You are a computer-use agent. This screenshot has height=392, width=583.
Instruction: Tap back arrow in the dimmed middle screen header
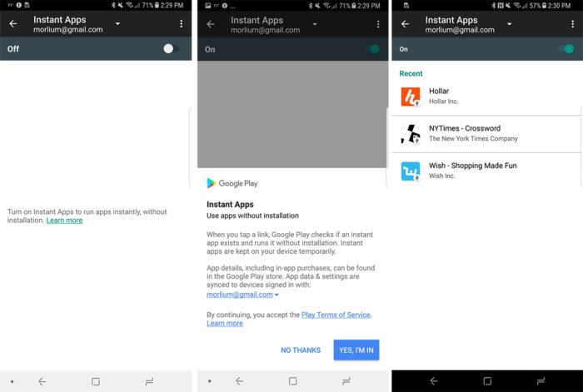[211, 24]
